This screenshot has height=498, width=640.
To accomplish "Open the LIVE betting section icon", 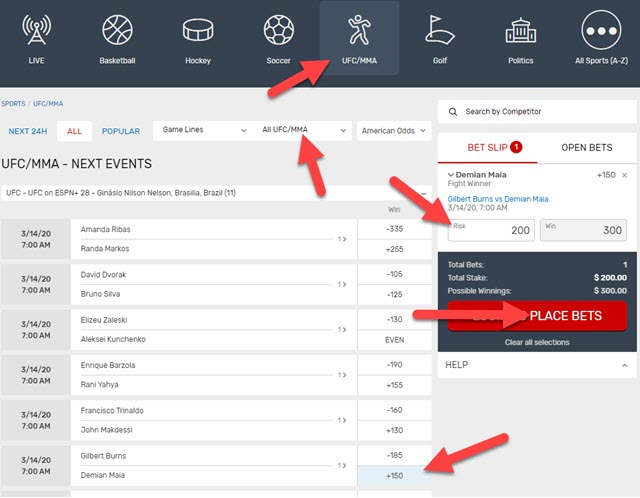I will tap(36, 30).
